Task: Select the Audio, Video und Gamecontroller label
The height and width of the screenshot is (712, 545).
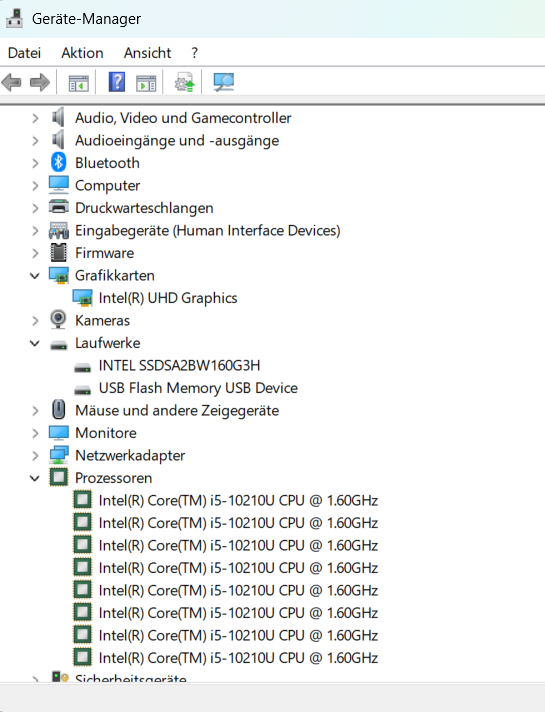Action: tap(183, 118)
